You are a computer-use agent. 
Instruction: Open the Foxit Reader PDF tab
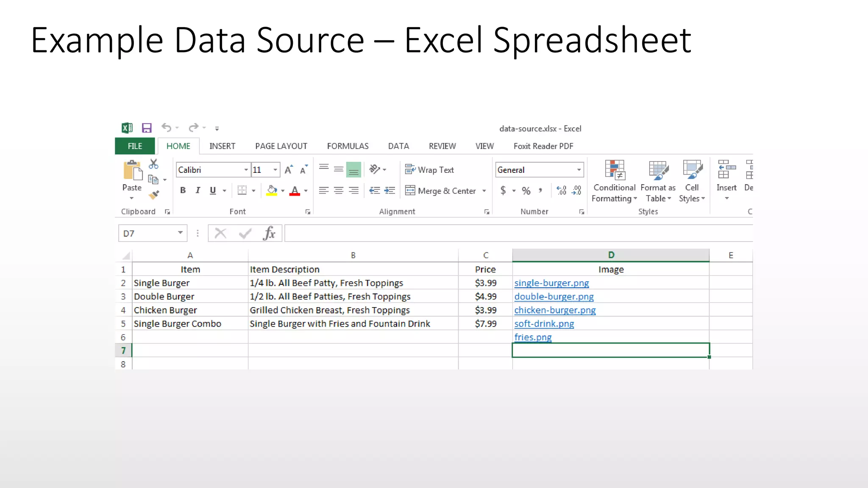pyautogui.click(x=543, y=146)
